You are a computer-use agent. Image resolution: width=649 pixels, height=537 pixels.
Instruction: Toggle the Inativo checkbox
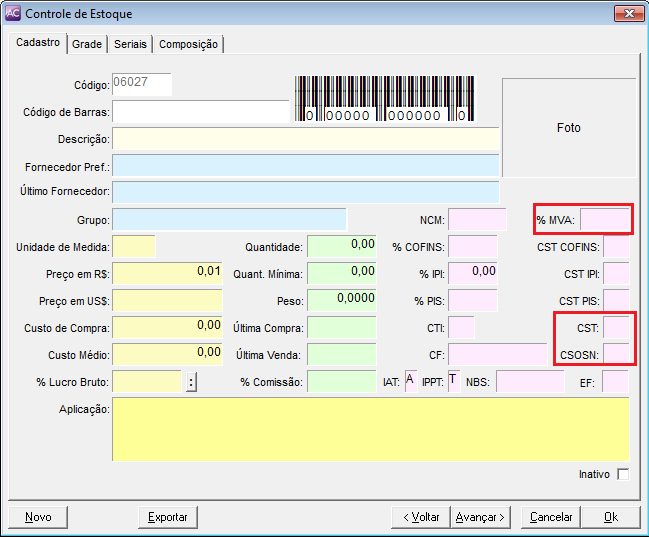[x=623, y=474]
